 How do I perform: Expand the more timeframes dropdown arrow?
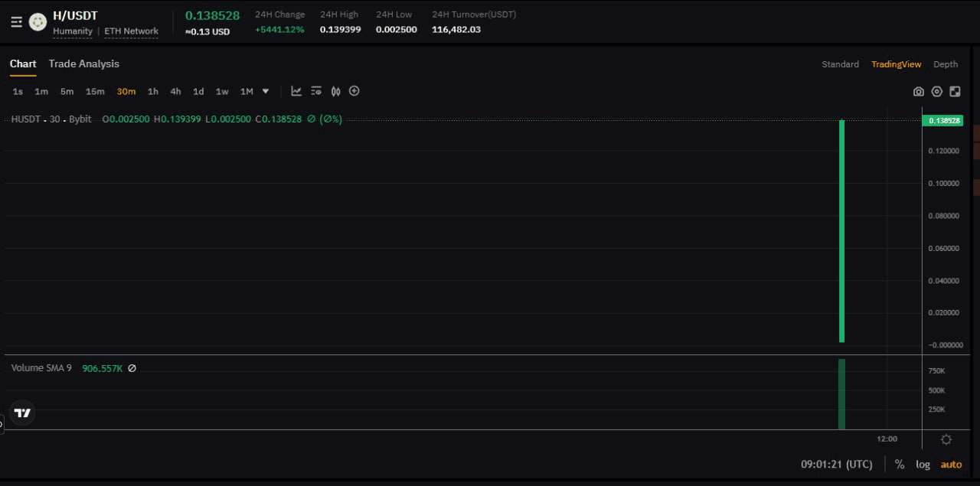(x=266, y=91)
